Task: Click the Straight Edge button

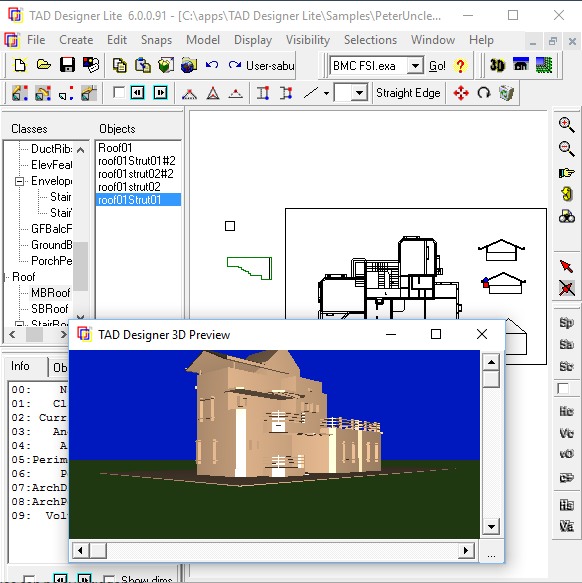Action: coord(408,93)
